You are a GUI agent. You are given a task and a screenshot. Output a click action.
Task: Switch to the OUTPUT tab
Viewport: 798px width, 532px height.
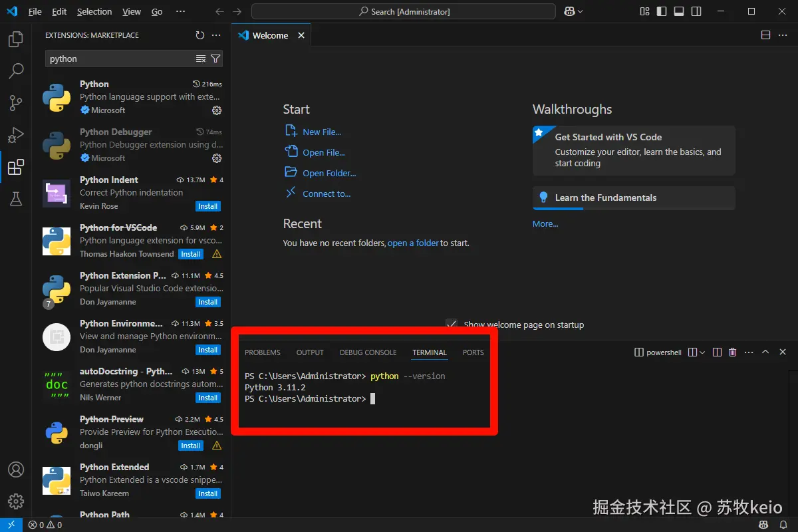(310, 352)
